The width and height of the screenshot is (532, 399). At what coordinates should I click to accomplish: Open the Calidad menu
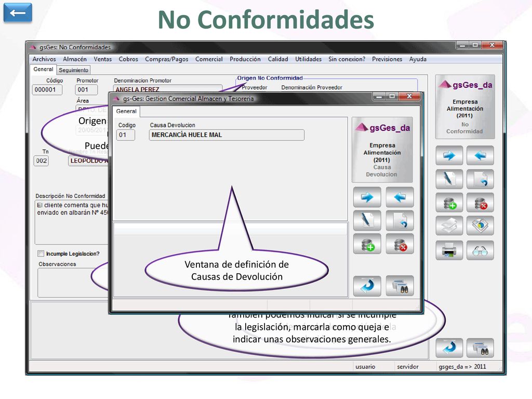click(x=278, y=59)
